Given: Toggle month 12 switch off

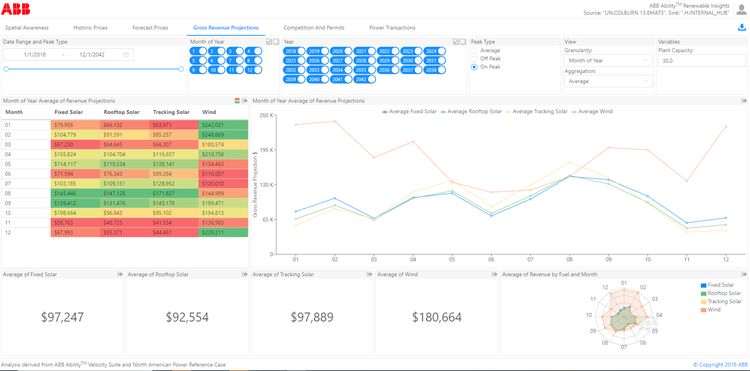Looking at the screenshot, I should [254, 70].
